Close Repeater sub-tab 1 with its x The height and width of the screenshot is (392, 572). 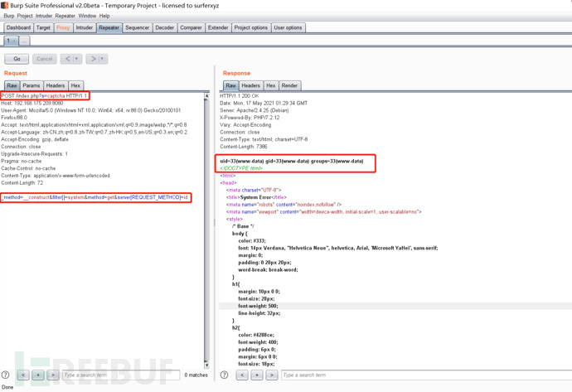click(x=14, y=41)
